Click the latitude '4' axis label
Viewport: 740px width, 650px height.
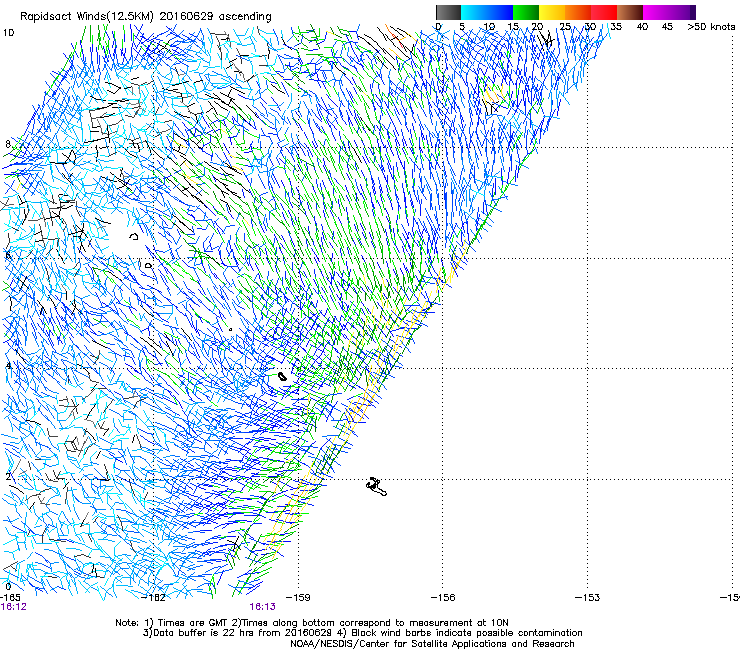click(8, 366)
